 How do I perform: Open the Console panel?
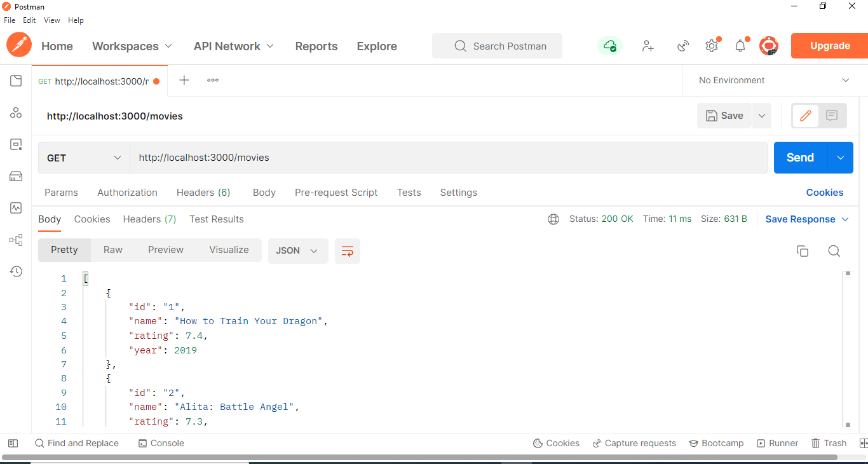pos(161,443)
